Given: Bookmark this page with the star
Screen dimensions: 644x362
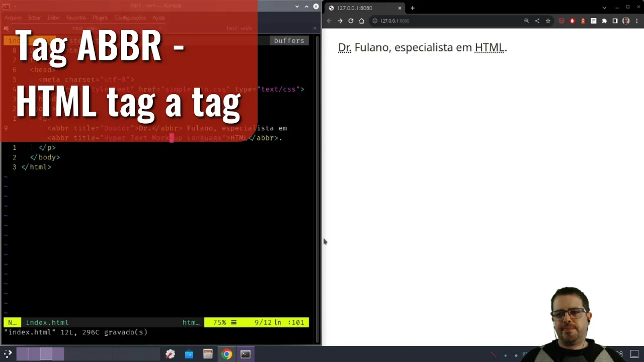Looking at the screenshot, I should [548, 21].
